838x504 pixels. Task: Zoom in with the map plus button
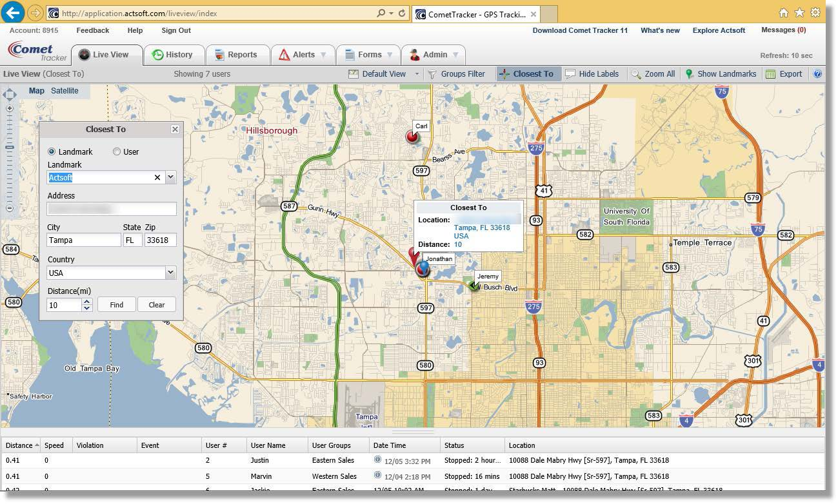[9, 109]
